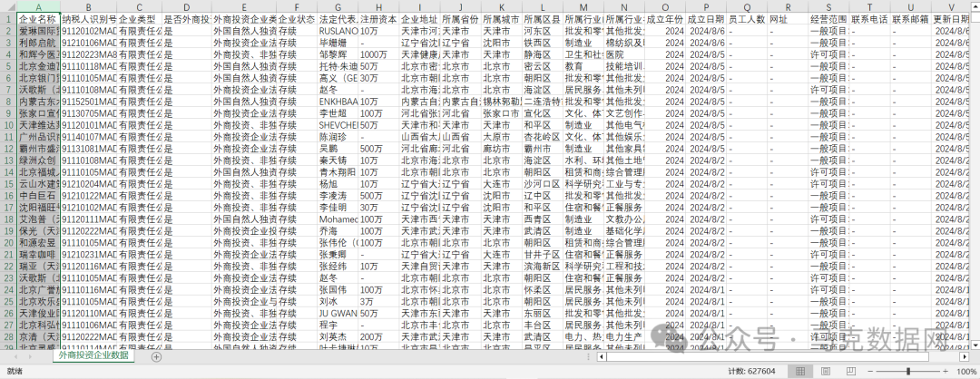
Task: Switch to Page Break Preview in the status bar
Action: 849,372
